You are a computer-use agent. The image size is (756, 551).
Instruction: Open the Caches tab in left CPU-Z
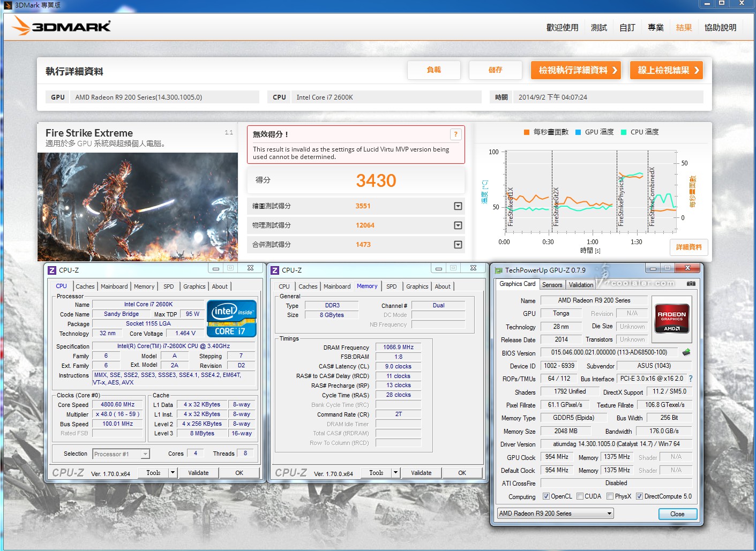pos(85,286)
